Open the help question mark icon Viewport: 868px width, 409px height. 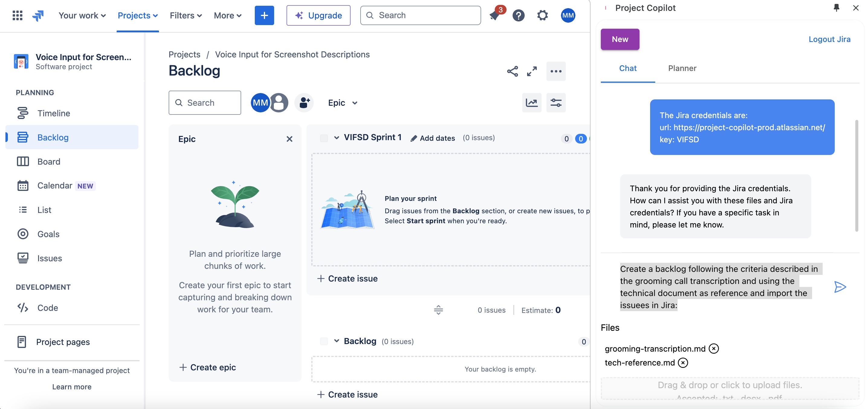point(518,15)
